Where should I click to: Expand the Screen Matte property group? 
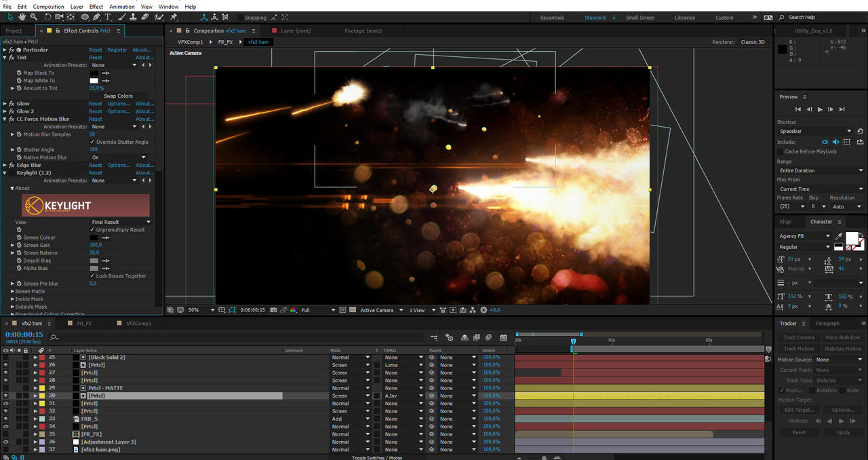[12, 291]
